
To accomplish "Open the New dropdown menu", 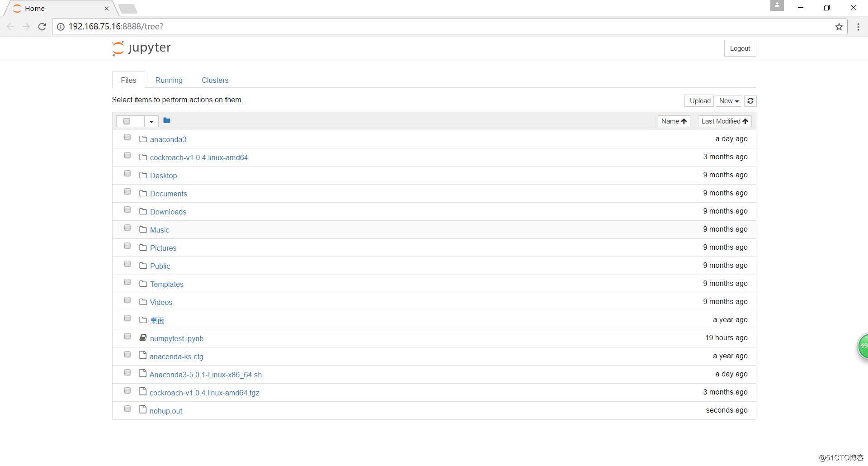I will tap(729, 101).
